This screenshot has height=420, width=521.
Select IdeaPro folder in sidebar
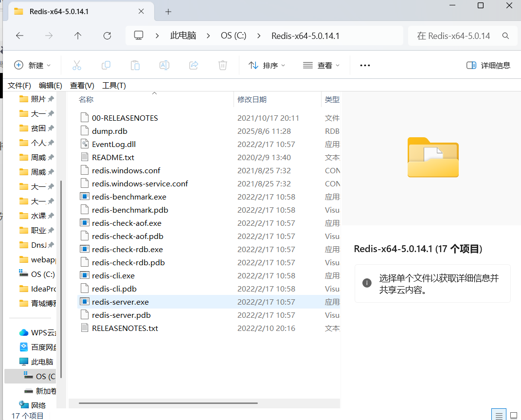(37, 289)
